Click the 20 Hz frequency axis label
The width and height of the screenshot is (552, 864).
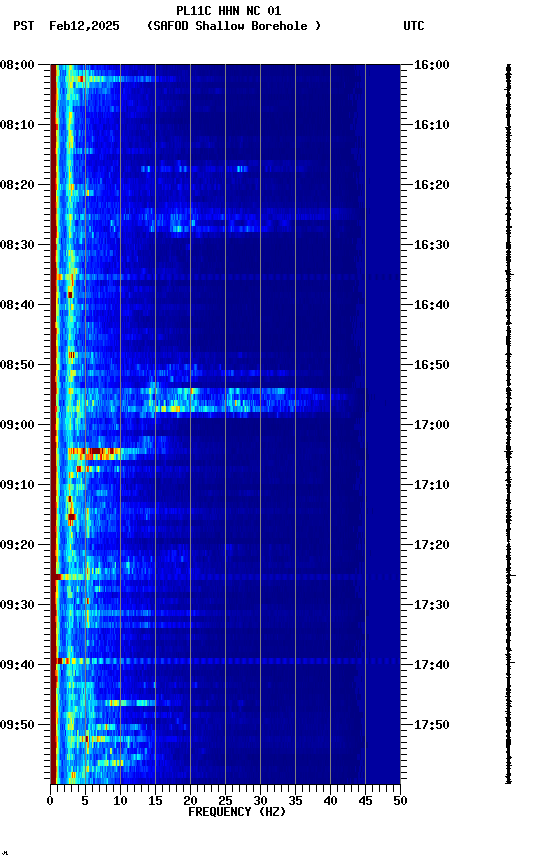[191, 801]
